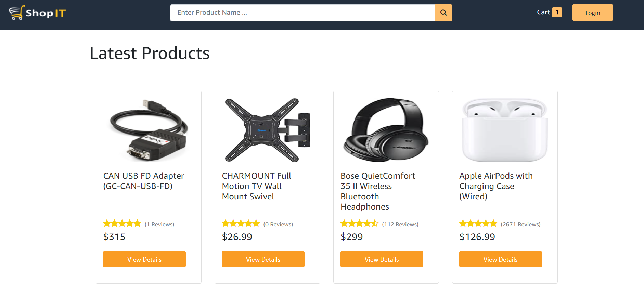Screen dimensions: 644x302
Task: View details of the CHARMOUNT TV Wall Mount
Action: tap(263, 259)
